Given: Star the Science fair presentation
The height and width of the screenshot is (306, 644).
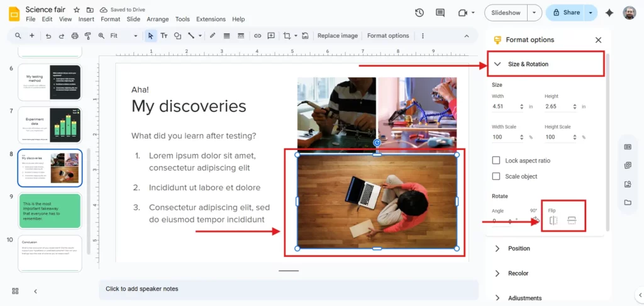Looking at the screenshot, I should tap(77, 10).
